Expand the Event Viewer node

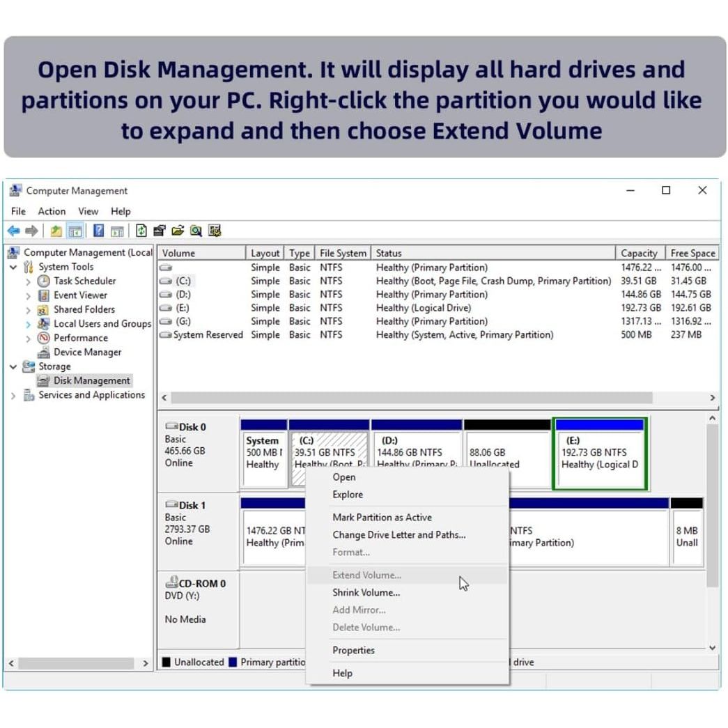28,295
